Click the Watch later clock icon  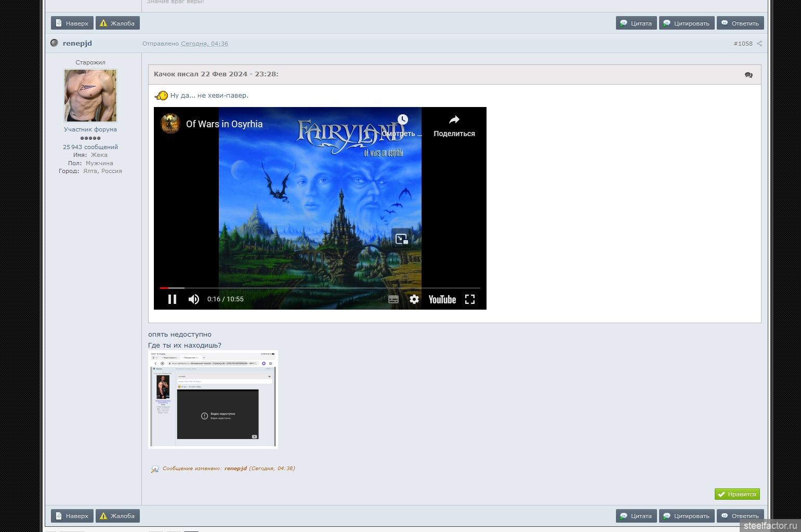[x=403, y=119]
